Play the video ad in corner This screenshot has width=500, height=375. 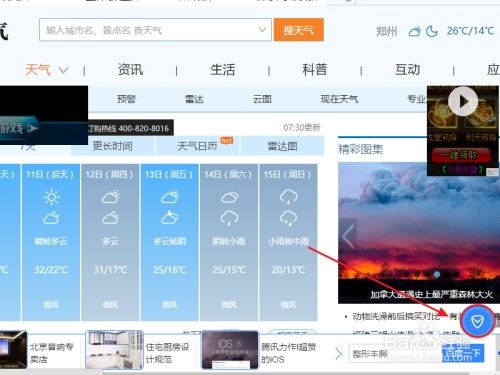pos(463,101)
